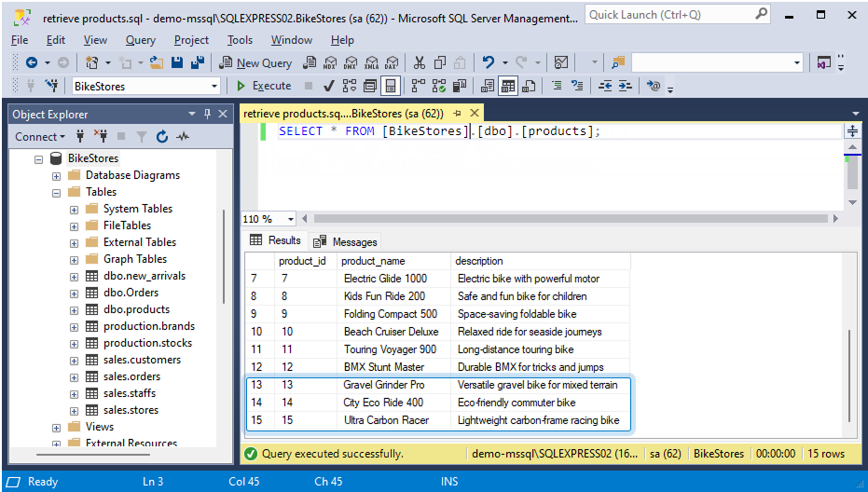
Task: Click the Execute button
Action: tap(264, 86)
